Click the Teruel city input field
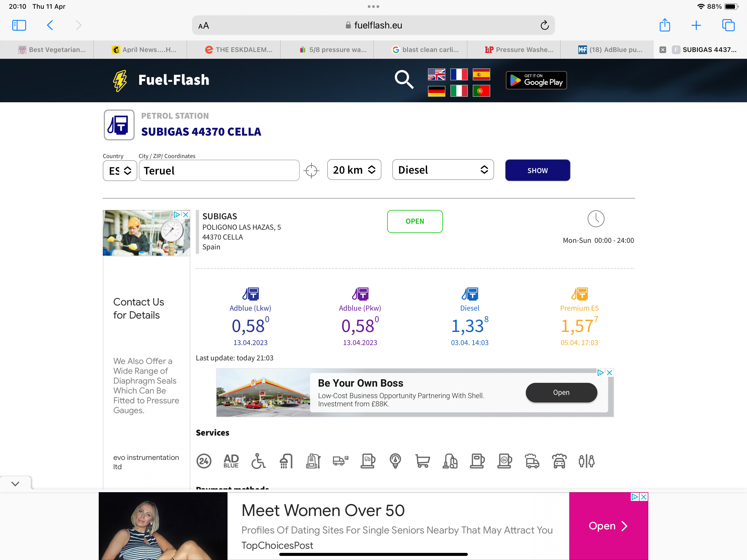This screenshot has width=747, height=560. (x=219, y=171)
